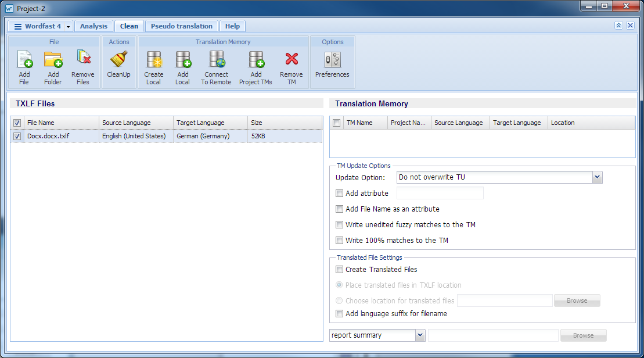
Task: Enable the Add attribute checkbox
Action: click(x=339, y=193)
